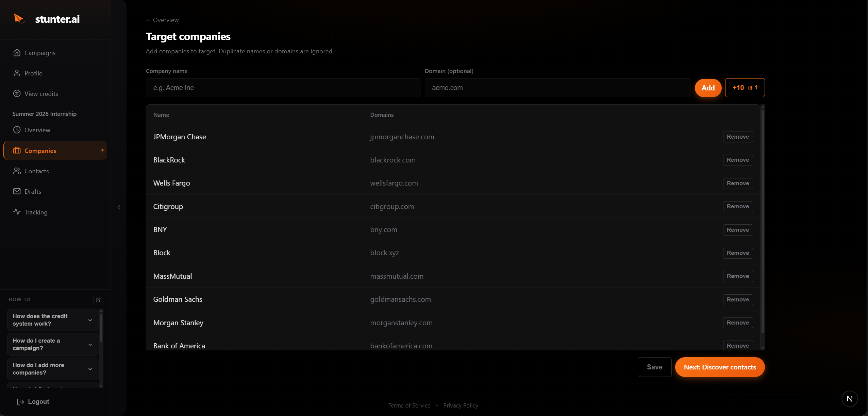Click the Save button
The height and width of the screenshot is (416, 868).
[654, 367]
